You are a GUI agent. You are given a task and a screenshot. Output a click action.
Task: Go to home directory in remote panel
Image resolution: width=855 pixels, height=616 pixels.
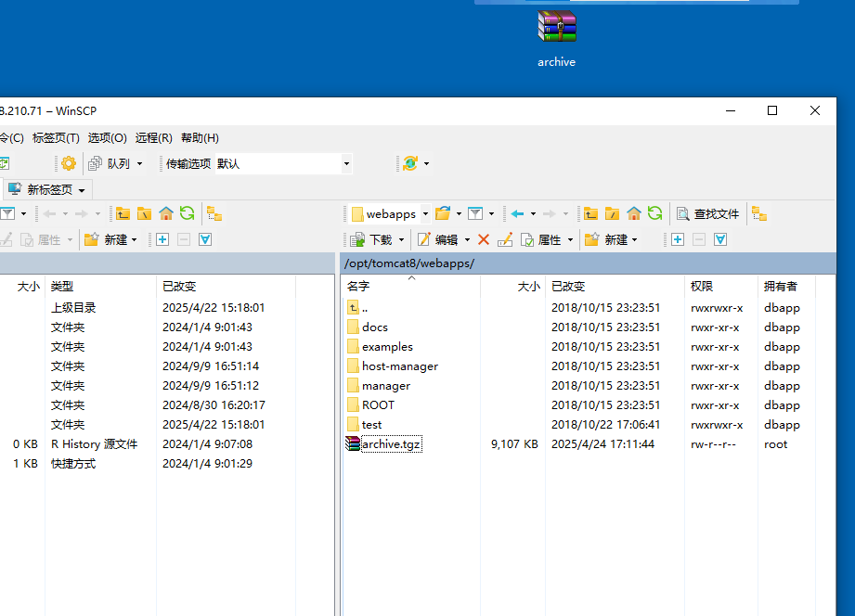634,213
